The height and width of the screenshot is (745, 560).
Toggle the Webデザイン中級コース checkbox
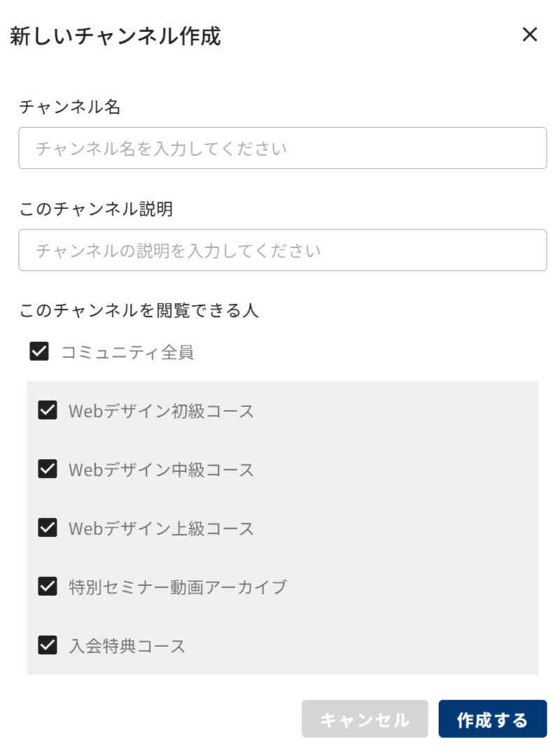[48, 469]
